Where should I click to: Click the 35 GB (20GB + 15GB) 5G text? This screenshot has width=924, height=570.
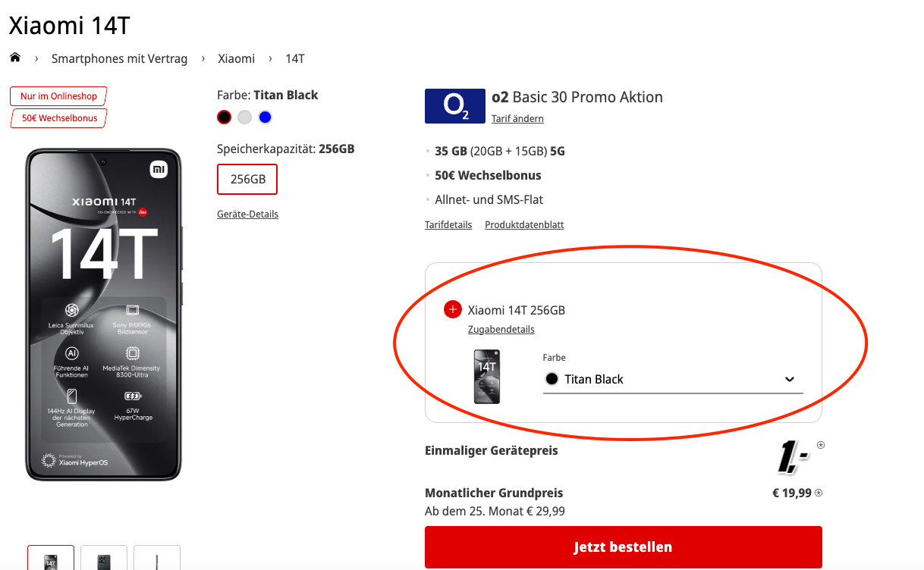pos(500,151)
